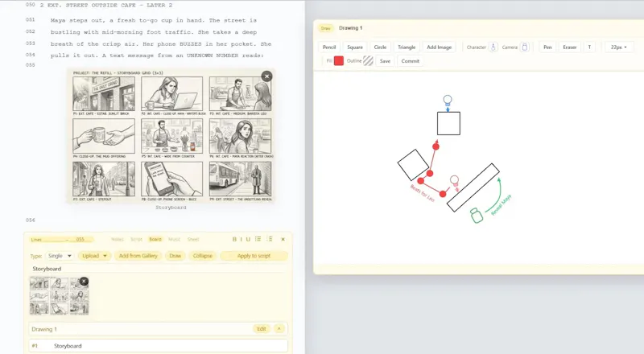Activate the Pen tool

pyautogui.click(x=547, y=47)
